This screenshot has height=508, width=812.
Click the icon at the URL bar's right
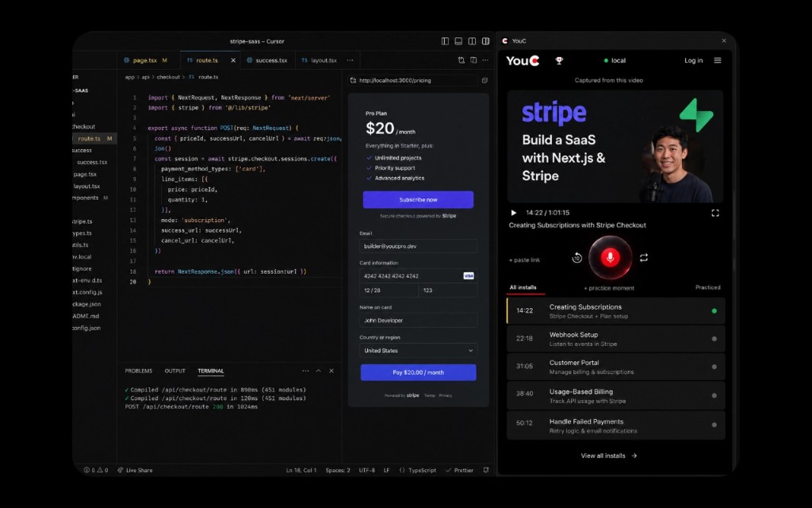[485, 80]
